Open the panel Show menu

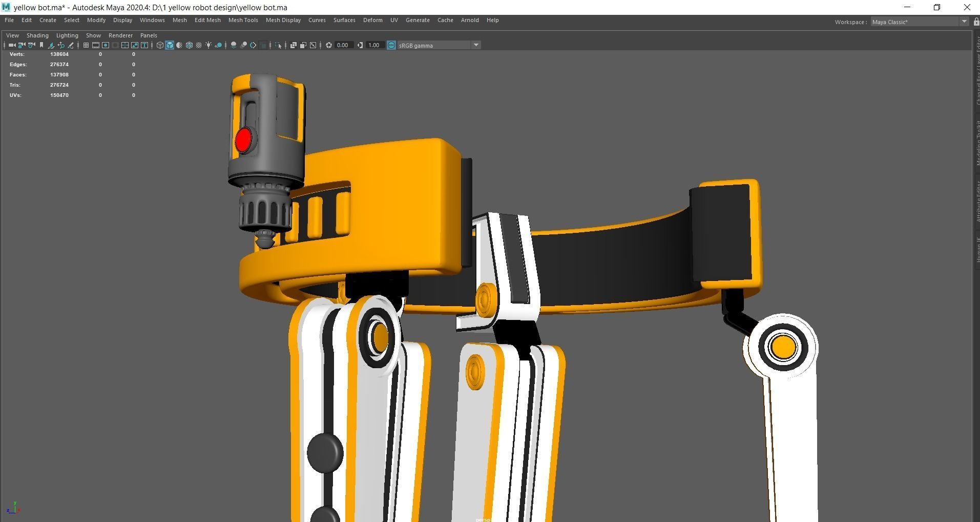93,35
